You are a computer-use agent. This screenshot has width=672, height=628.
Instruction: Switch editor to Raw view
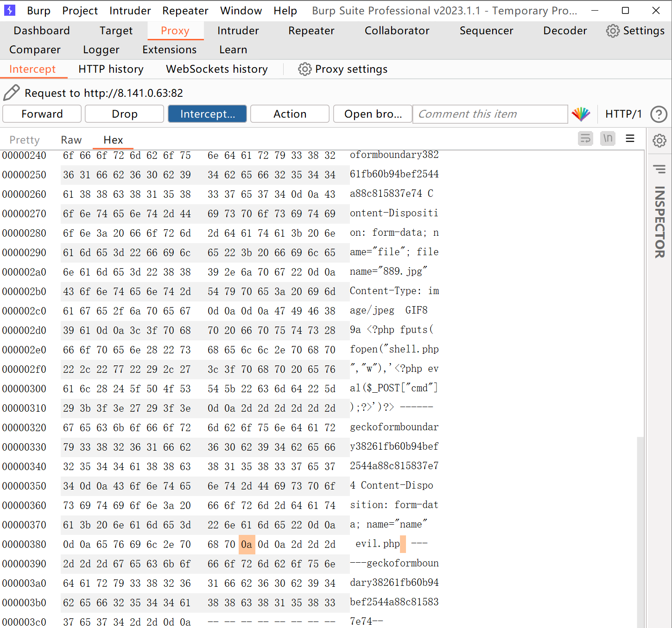71,140
